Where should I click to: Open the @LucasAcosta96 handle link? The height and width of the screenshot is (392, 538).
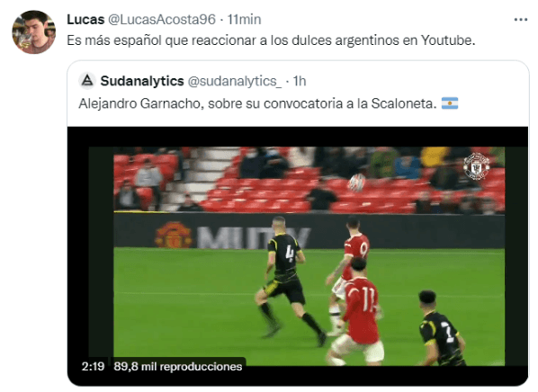(162, 20)
